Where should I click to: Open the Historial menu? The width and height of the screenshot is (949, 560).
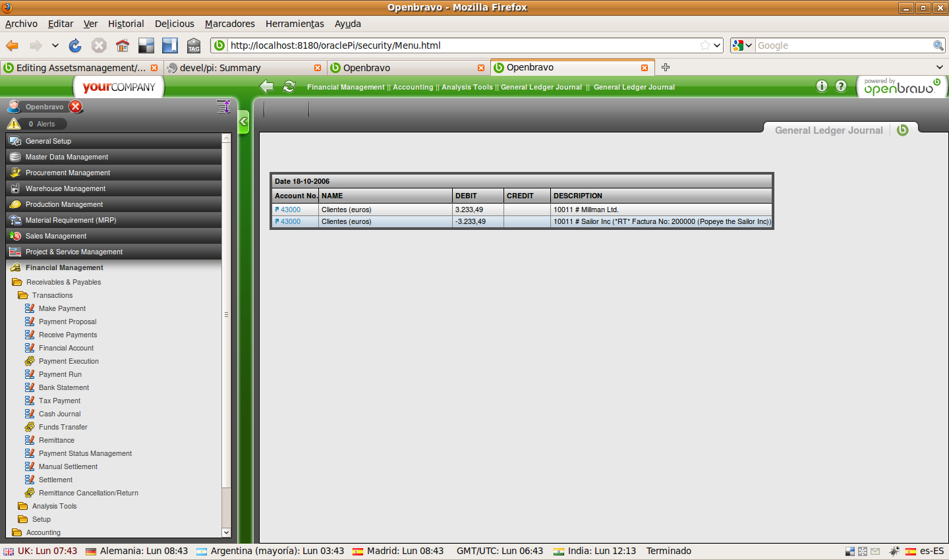tap(126, 24)
